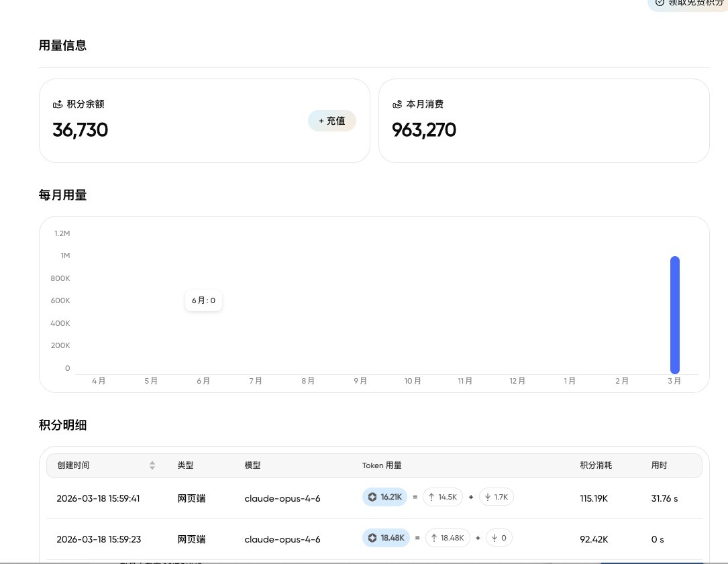Click the 类型 column header
This screenshot has width=728, height=564.
pos(185,465)
